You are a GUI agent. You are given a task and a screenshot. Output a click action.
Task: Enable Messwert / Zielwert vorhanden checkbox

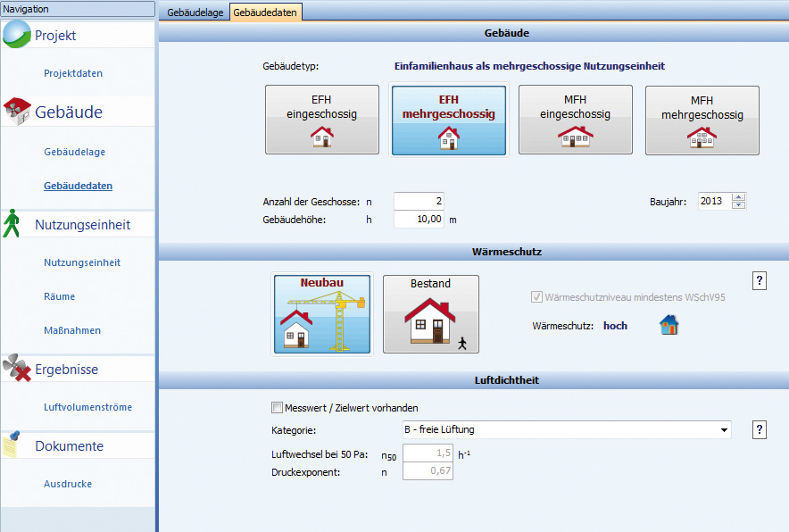coord(277,407)
